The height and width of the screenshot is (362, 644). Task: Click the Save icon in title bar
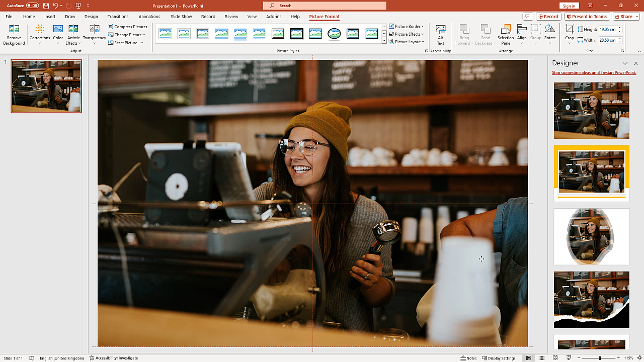46,6
